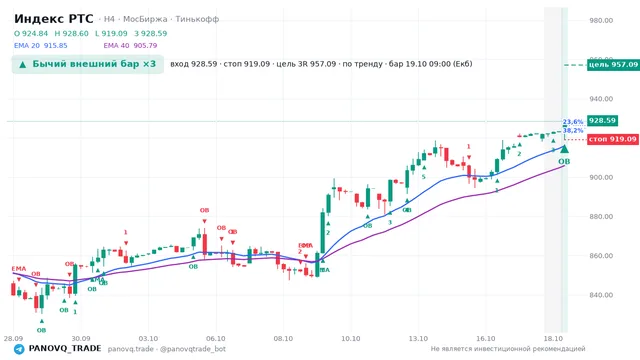This screenshot has width=640, height=360.
Task: Click the current price tag 928.59
Action: click(602, 120)
